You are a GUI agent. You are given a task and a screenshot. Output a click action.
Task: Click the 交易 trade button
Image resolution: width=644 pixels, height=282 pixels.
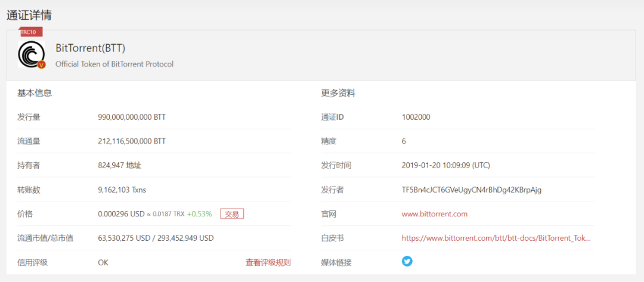click(x=232, y=214)
